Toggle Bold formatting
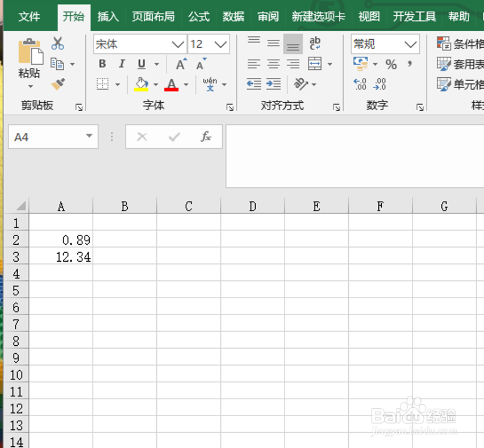The image size is (484, 448). [x=102, y=64]
